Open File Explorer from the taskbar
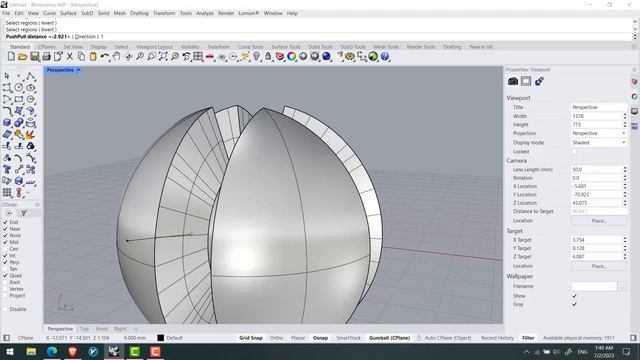This screenshot has height=360, width=640. (31, 352)
